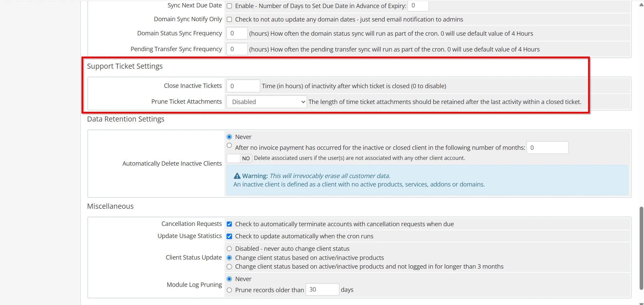This screenshot has width=644, height=305.
Task: Click the Domain Sync Notify Only label
Action: [188, 19]
